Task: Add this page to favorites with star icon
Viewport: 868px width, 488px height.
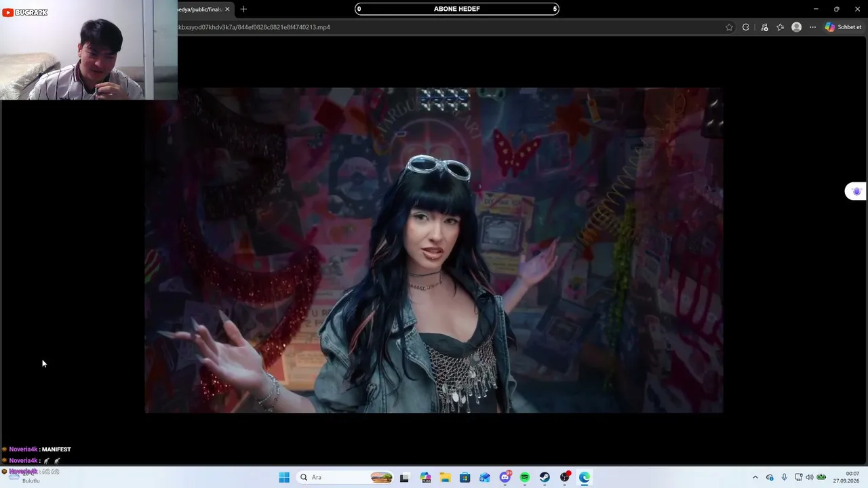Action: tap(729, 27)
